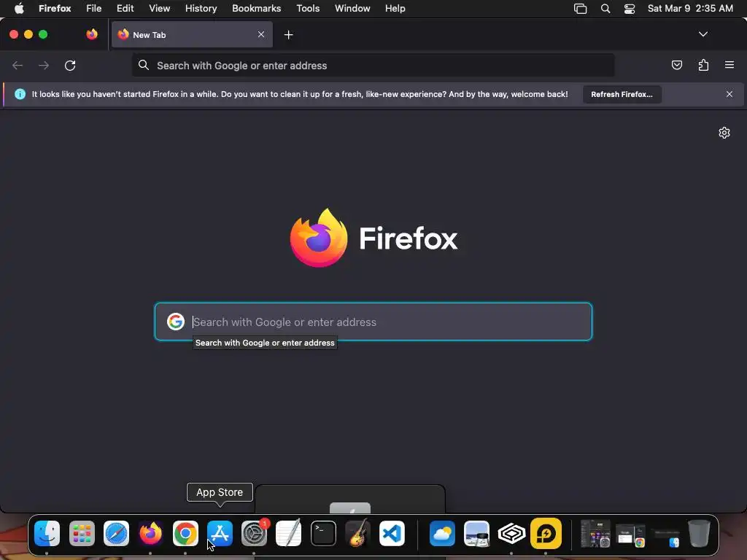Open the Edit menu
Image resolution: width=747 pixels, height=560 pixels.
125,8
